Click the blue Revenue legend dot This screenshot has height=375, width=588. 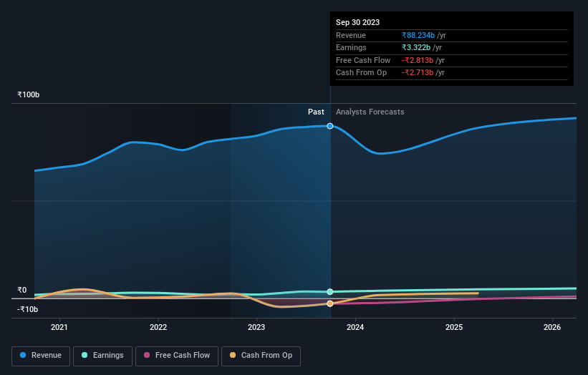coord(23,355)
